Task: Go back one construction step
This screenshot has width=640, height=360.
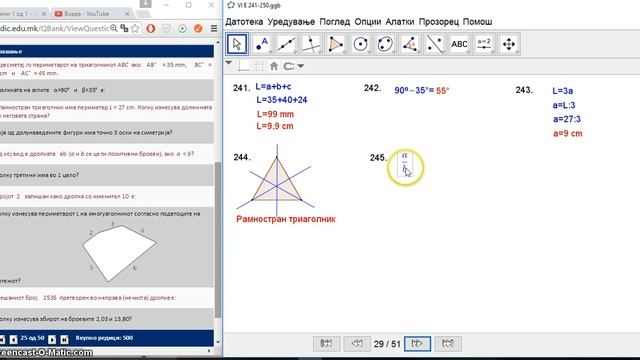Action: coord(357,344)
